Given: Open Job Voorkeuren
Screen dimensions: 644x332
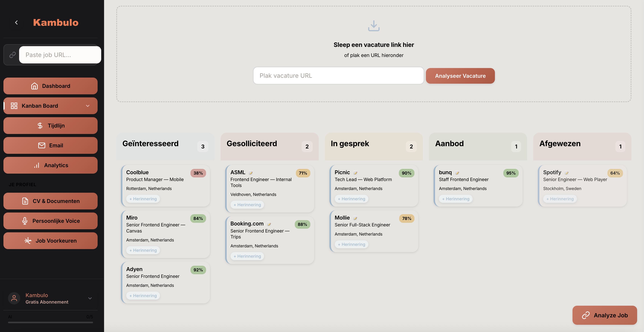Looking at the screenshot, I should [51, 241].
